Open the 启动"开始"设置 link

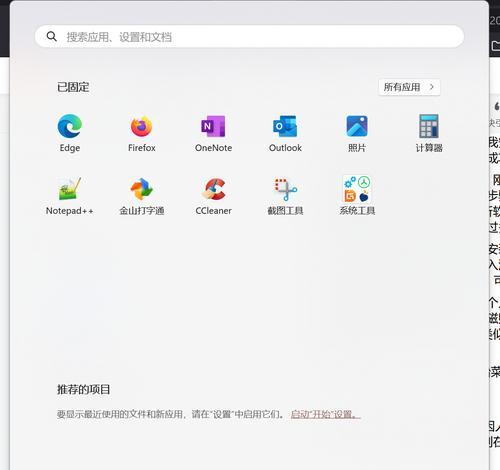pos(325,414)
